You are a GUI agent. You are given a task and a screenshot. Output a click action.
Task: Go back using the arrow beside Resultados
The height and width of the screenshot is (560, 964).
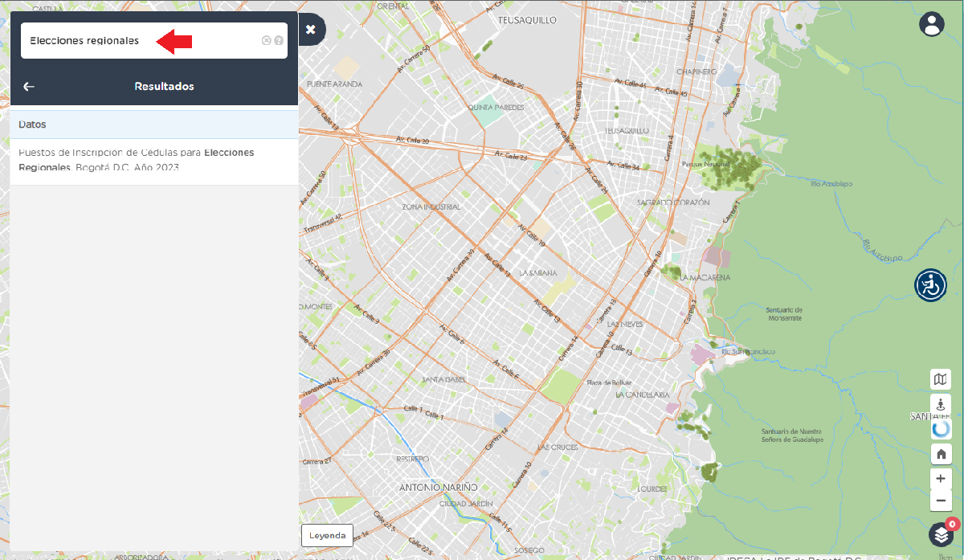[29, 87]
